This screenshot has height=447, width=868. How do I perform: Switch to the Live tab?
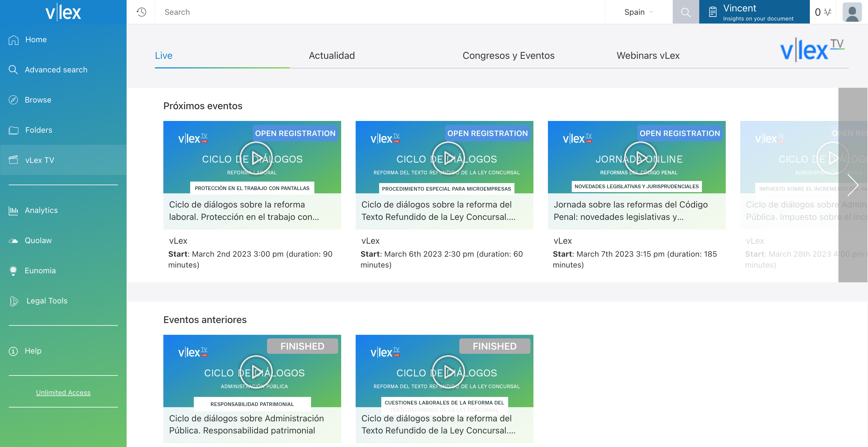163,55
